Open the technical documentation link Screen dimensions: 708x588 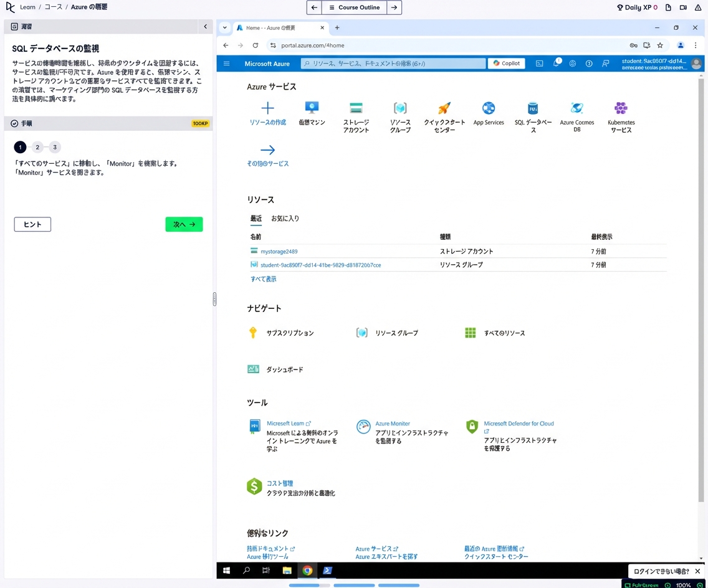[x=270, y=549]
